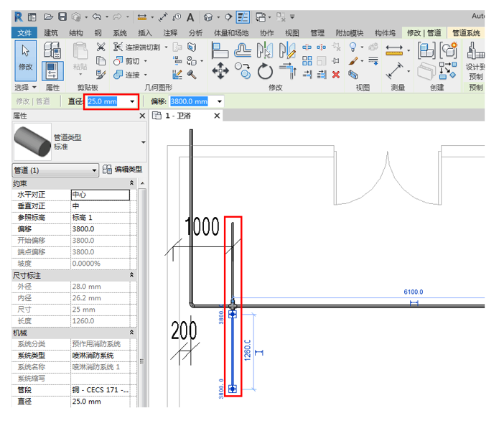Select the Copy element tool icon

point(243,70)
